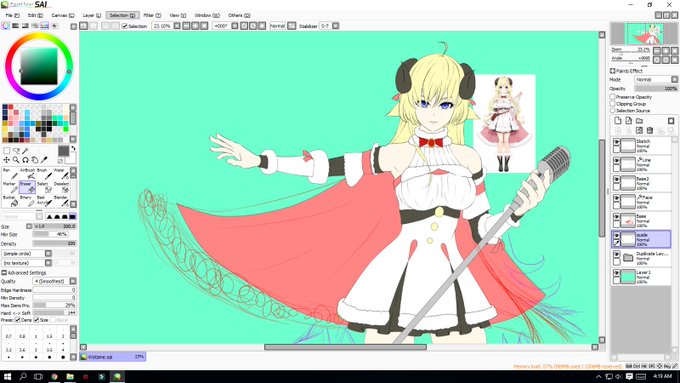Hide the Line layer

tap(616, 160)
